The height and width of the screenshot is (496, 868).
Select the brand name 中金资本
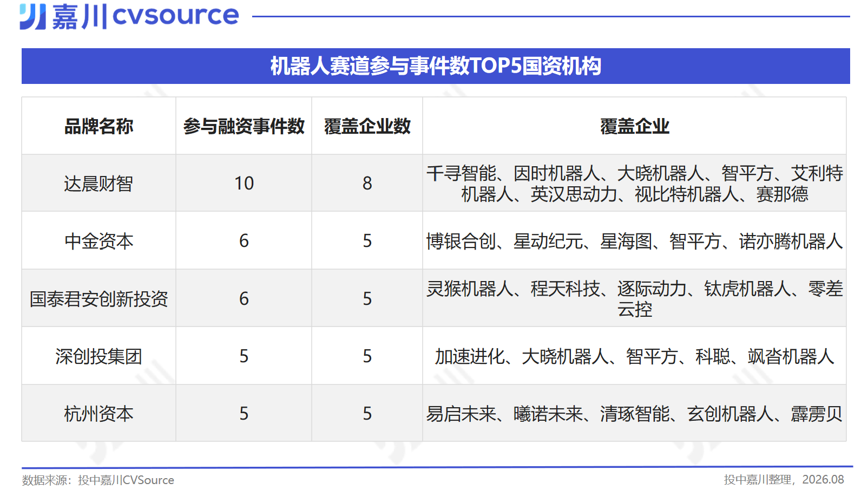click(x=98, y=241)
